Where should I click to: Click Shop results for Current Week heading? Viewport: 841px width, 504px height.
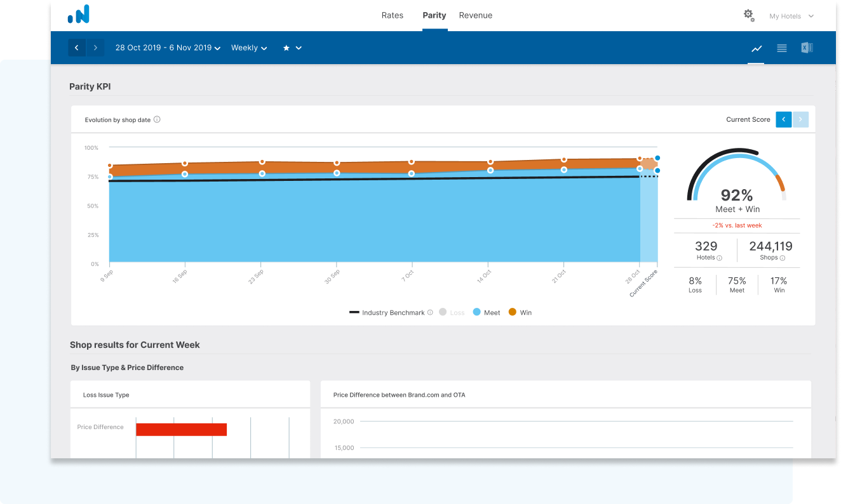pyautogui.click(x=135, y=345)
